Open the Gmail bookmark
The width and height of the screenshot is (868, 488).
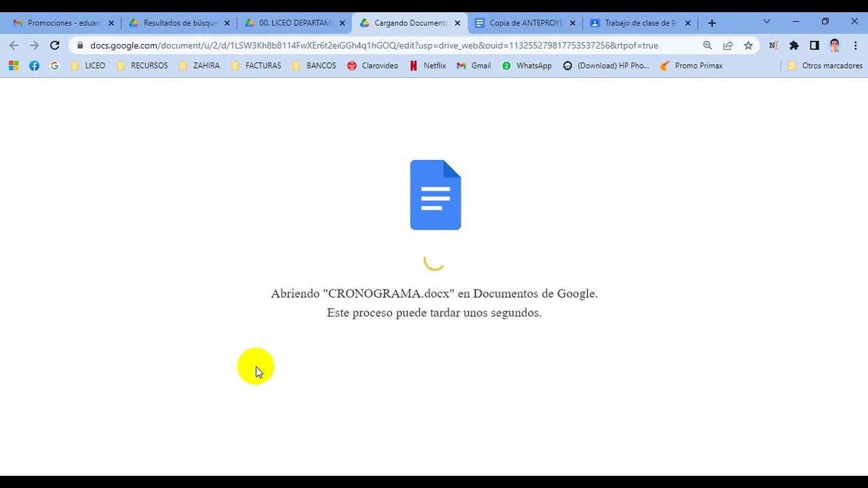coord(474,66)
